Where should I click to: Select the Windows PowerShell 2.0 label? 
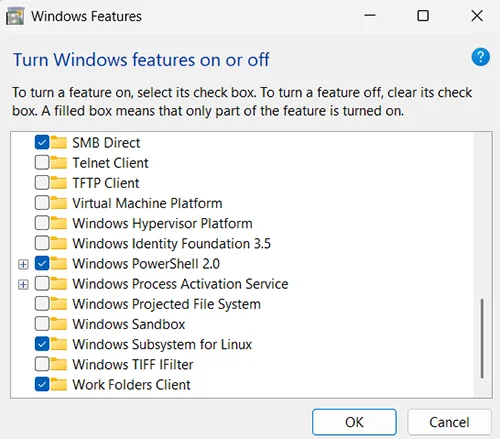(146, 264)
